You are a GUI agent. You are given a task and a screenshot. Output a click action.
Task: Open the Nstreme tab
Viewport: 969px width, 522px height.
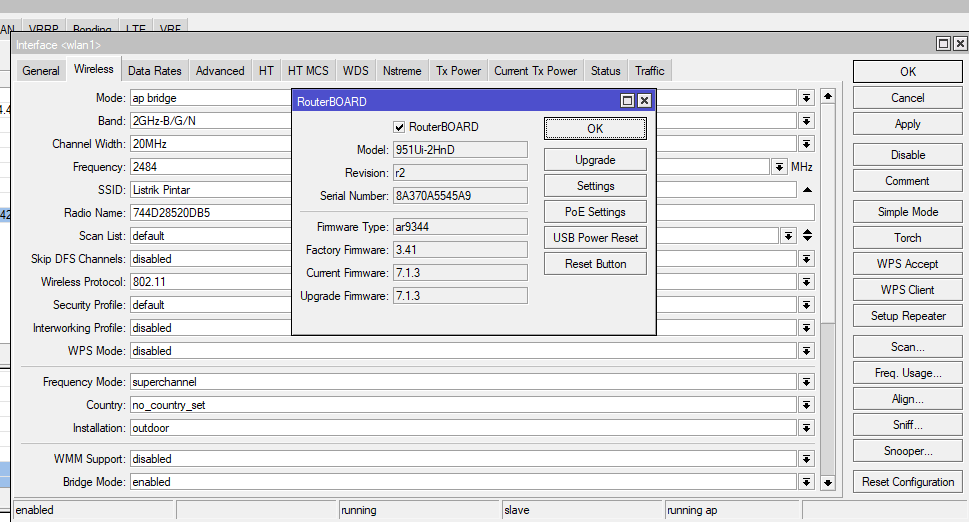[x=402, y=71]
